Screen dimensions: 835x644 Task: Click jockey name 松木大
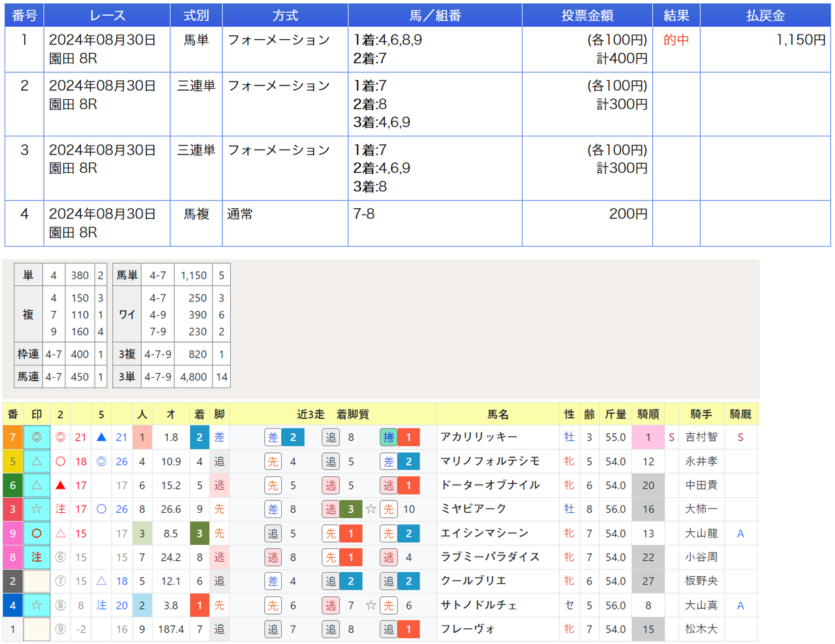click(x=701, y=629)
